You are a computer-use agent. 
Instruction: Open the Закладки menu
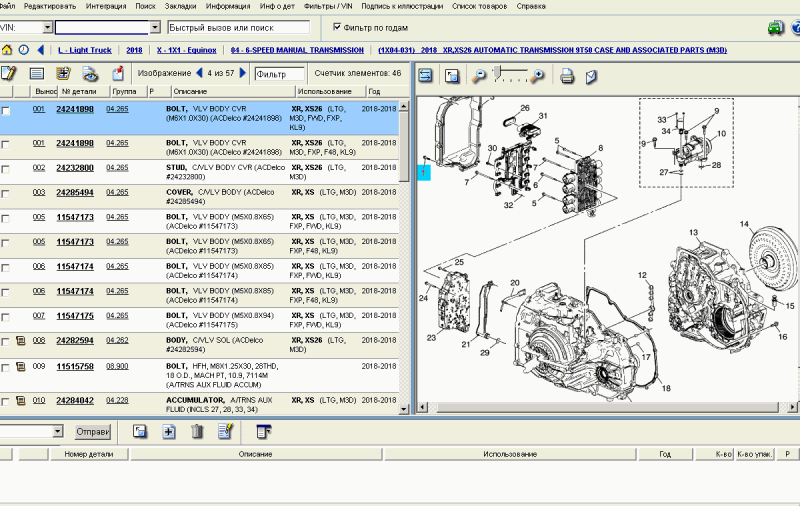pos(181,6)
